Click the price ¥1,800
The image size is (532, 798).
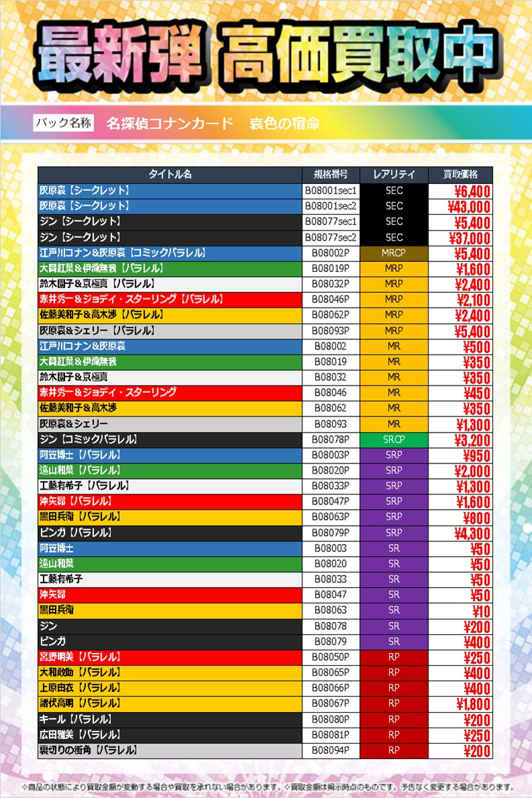[474, 705]
